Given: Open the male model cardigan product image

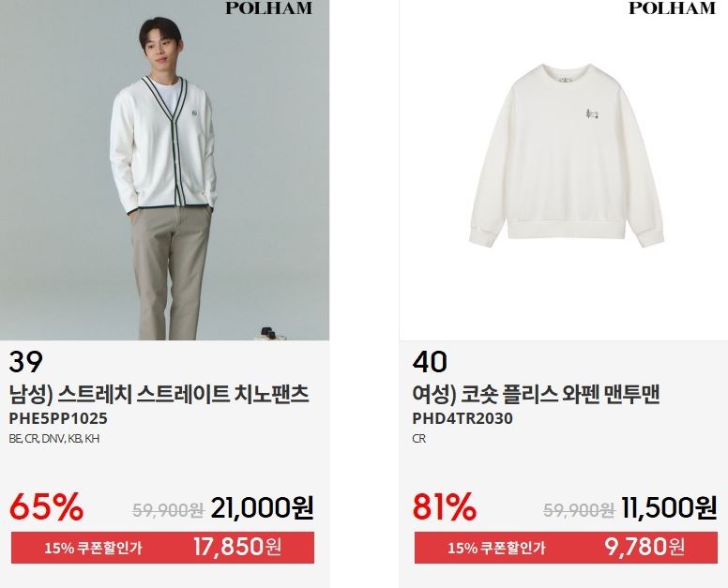Looking at the screenshot, I should click(164, 170).
